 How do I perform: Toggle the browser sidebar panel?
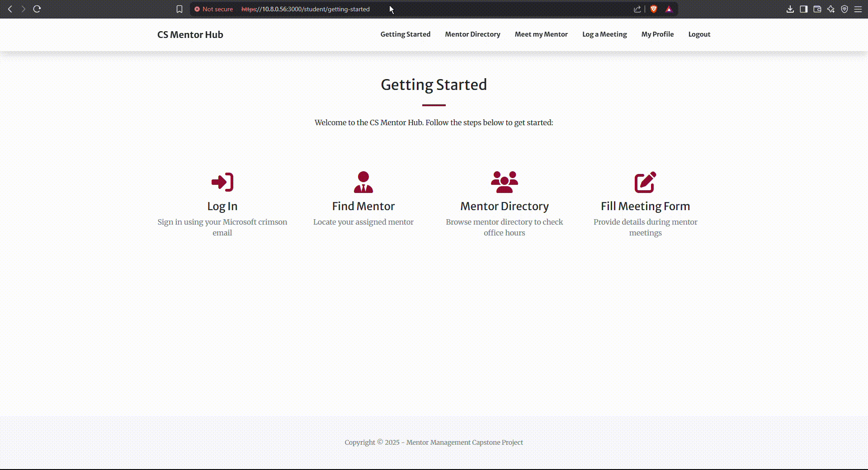803,9
